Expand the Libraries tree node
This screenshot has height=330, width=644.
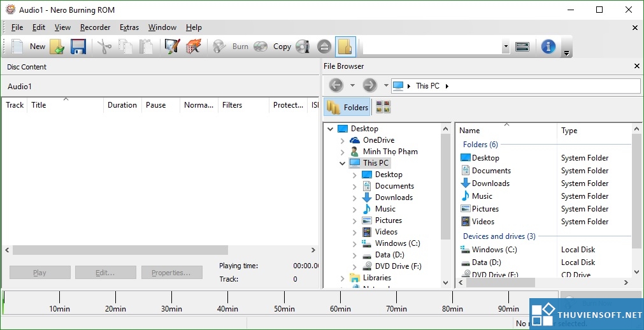click(x=343, y=278)
